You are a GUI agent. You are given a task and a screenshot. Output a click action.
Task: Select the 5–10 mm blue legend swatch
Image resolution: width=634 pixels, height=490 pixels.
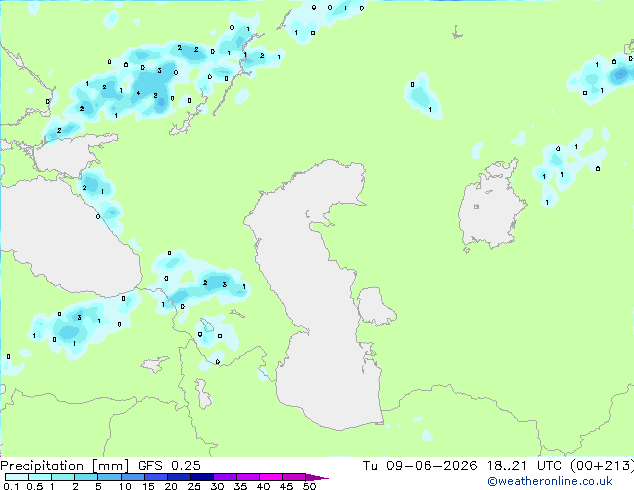pyautogui.click(x=109, y=477)
